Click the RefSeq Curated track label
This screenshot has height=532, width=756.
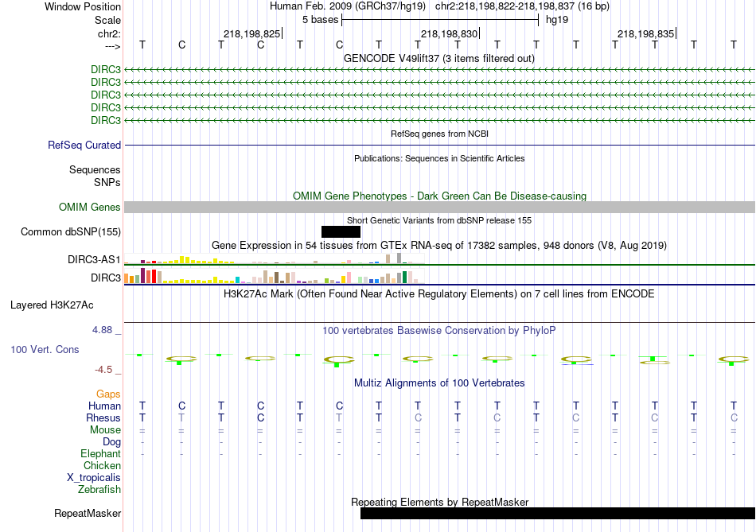click(x=84, y=145)
